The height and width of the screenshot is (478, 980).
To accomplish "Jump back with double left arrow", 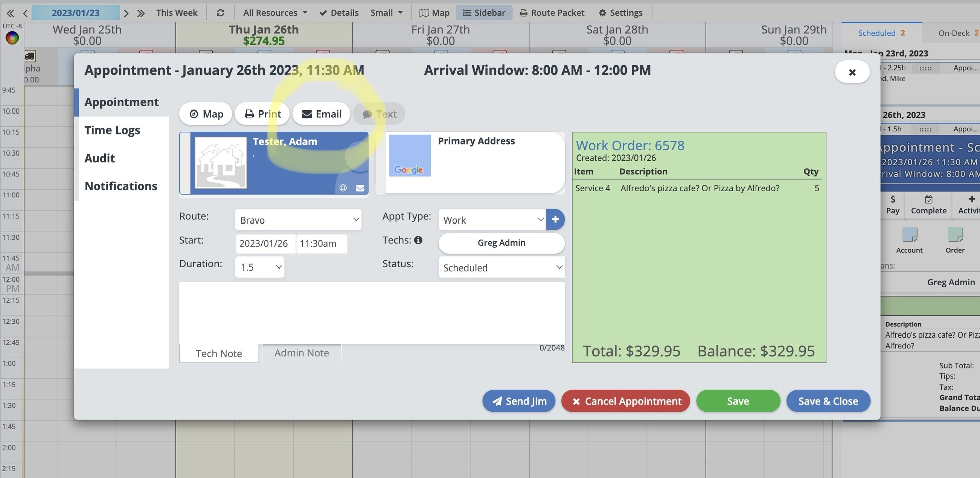I will coord(10,13).
